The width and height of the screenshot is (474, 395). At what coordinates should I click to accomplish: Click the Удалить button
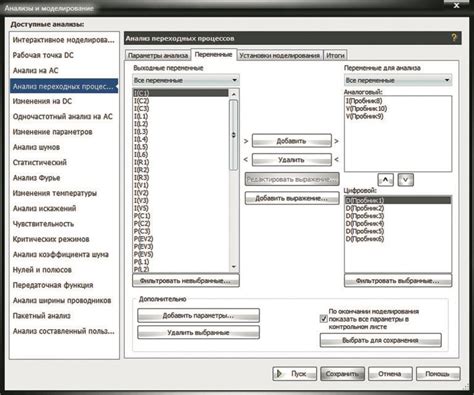coord(292,160)
